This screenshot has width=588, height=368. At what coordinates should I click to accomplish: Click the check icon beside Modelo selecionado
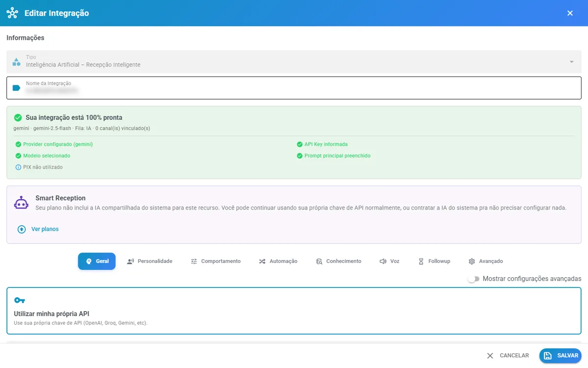coord(18,156)
